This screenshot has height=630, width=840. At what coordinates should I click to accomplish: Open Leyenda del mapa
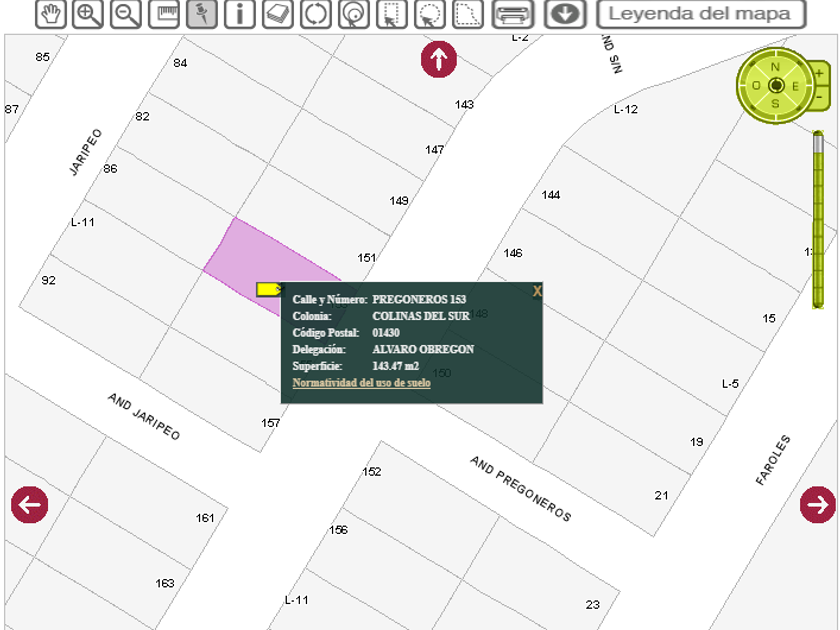(x=701, y=13)
